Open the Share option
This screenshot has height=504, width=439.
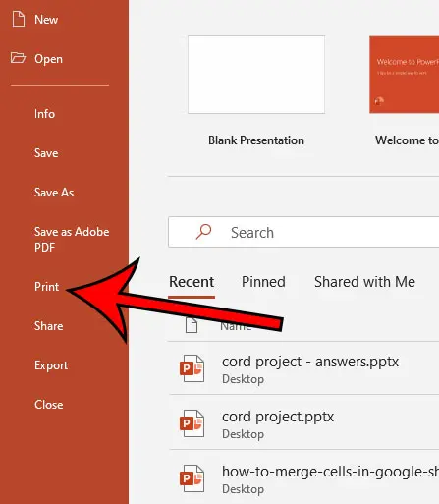tap(49, 326)
